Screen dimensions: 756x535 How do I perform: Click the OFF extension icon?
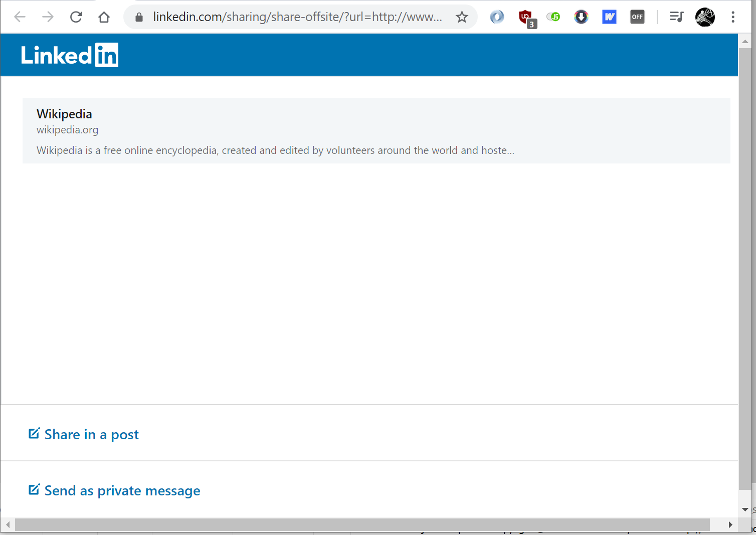[637, 17]
